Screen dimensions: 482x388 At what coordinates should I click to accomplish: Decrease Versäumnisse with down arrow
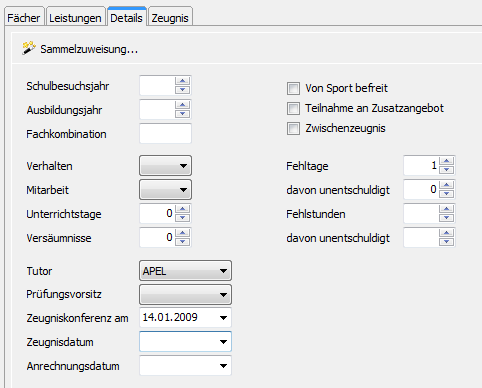click(182, 242)
